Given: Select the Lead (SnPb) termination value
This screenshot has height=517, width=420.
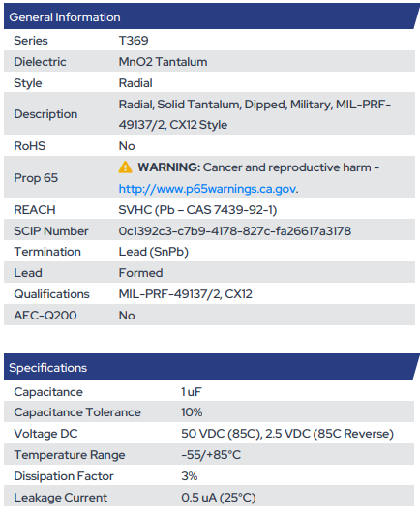Looking at the screenshot, I should 154,252.
